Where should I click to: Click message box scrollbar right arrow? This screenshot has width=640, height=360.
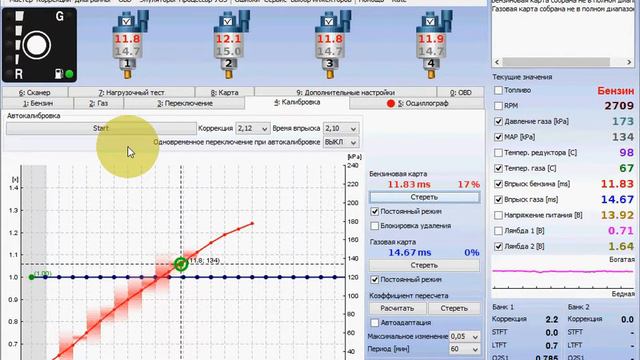[629, 62]
